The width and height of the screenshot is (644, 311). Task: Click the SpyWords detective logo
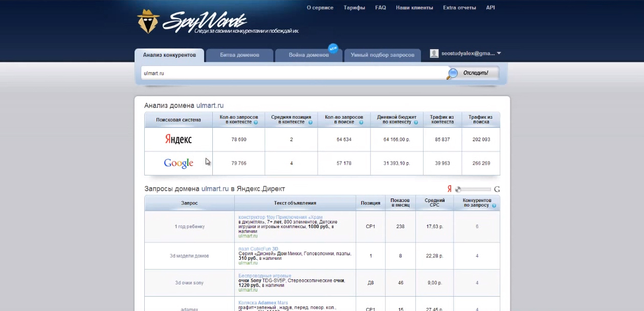148,21
